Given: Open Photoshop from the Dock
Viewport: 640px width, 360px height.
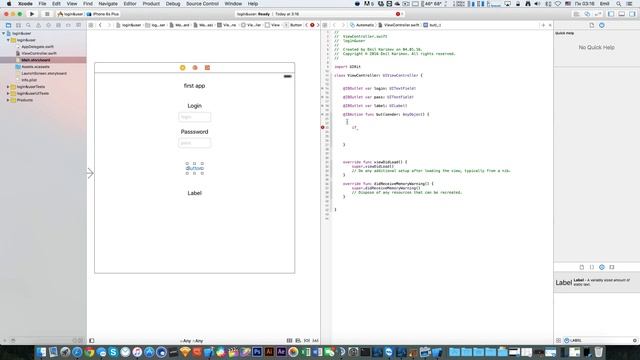Looking at the screenshot, I should pyautogui.click(x=257, y=352).
